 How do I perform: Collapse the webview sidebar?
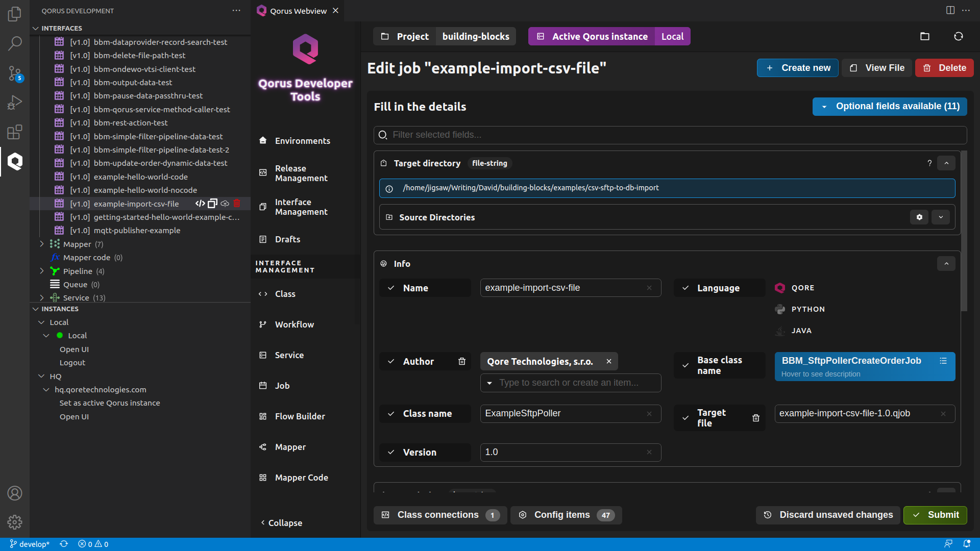pos(282,523)
